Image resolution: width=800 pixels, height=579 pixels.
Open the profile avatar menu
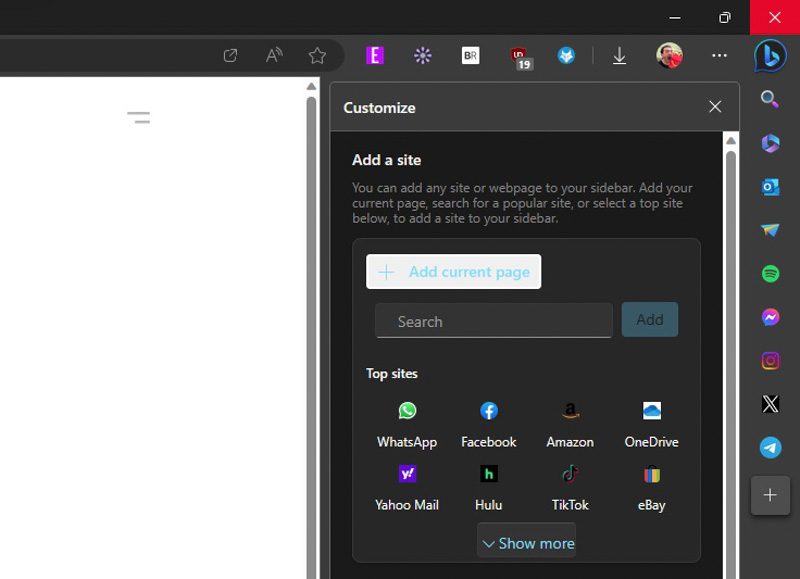[669, 55]
